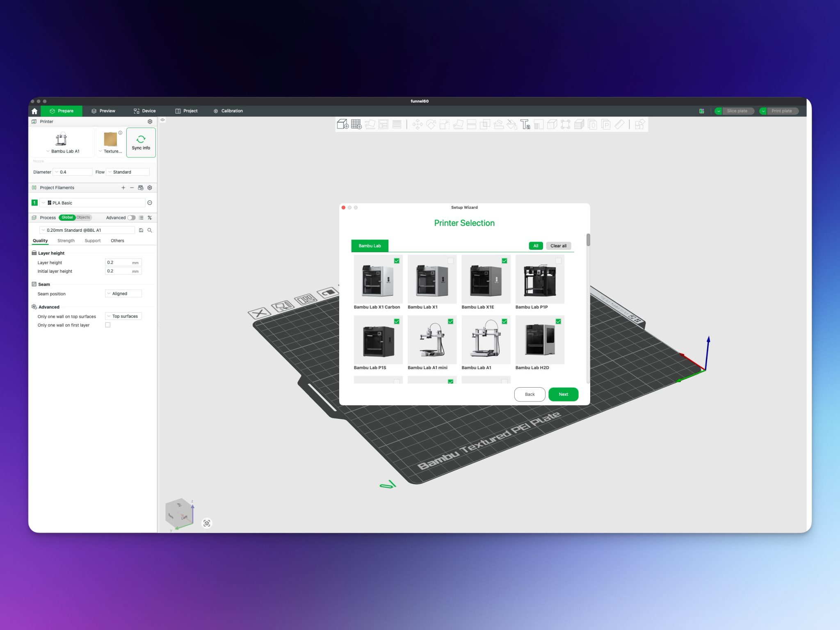Open the 0.20mm Standard @BBL A1 preset dropdown
The height and width of the screenshot is (630, 840).
(43, 231)
